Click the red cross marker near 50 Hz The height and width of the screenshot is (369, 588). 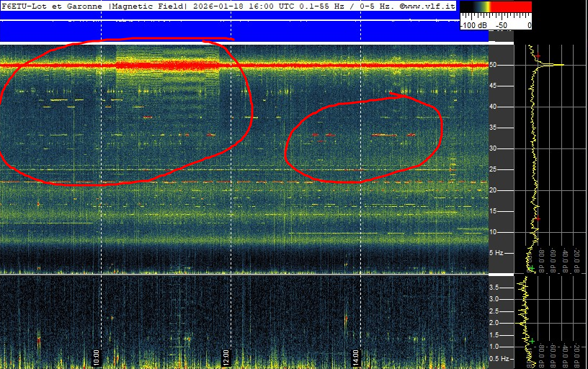click(x=537, y=56)
